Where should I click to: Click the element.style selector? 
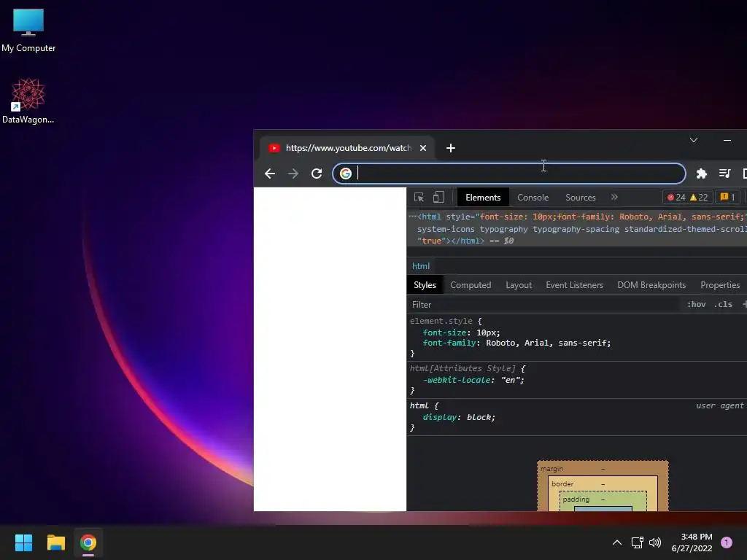pos(441,321)
